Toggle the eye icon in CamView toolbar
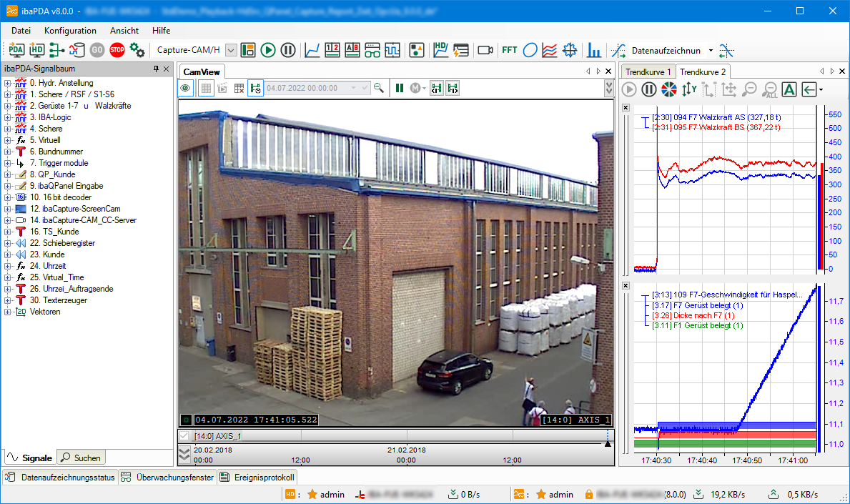The height and width of the screenshot is (504, 850). tap(186, 88)
